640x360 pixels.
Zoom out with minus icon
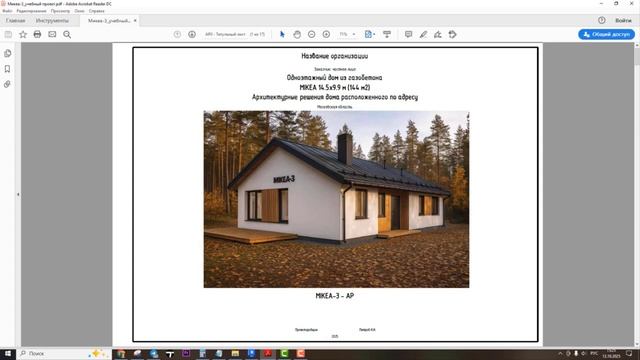tap(311, 34)
